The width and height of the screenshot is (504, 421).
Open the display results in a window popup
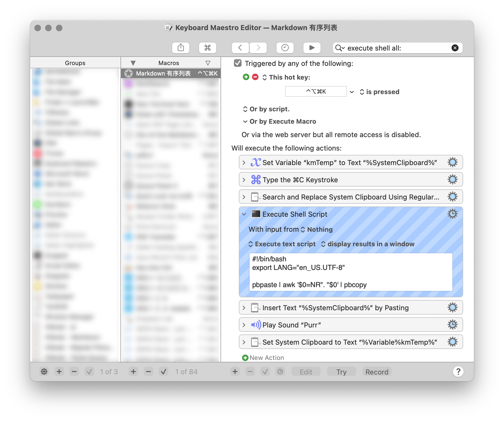(x=368, y=244)
